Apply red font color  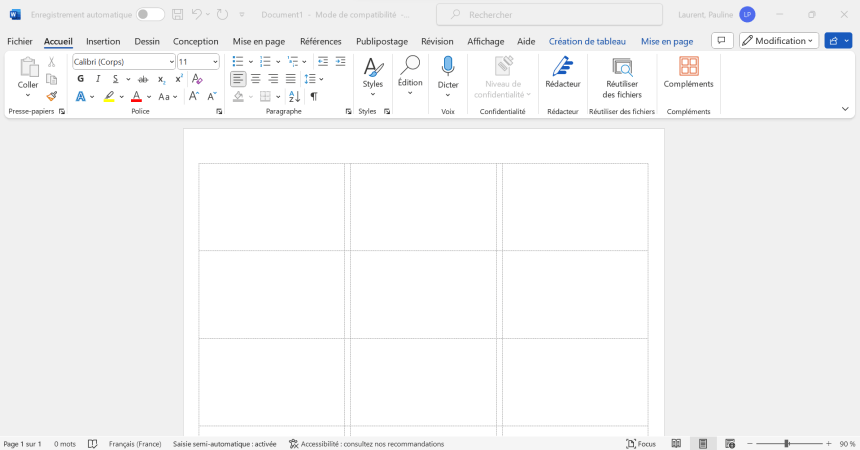click(137, 97)
